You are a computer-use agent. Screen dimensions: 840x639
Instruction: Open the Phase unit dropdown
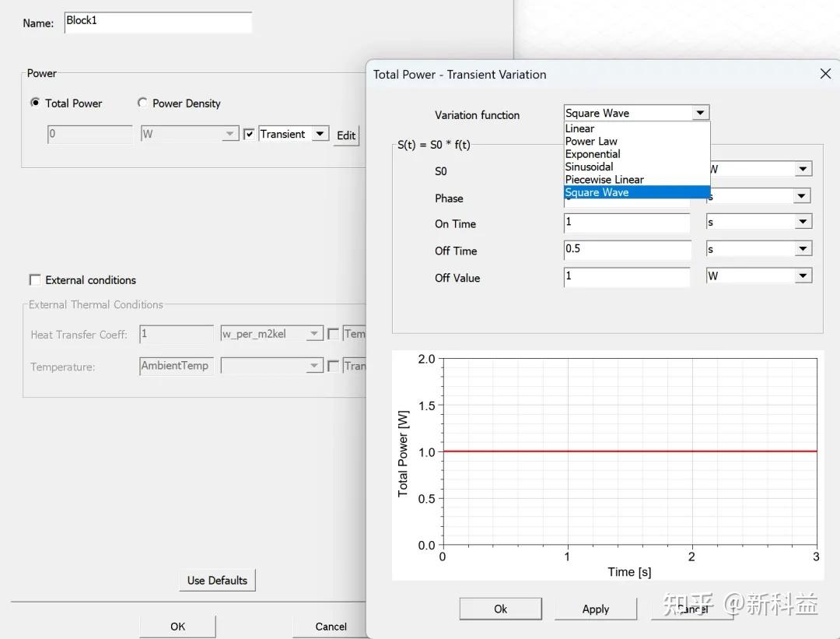(x=801, y=196)
